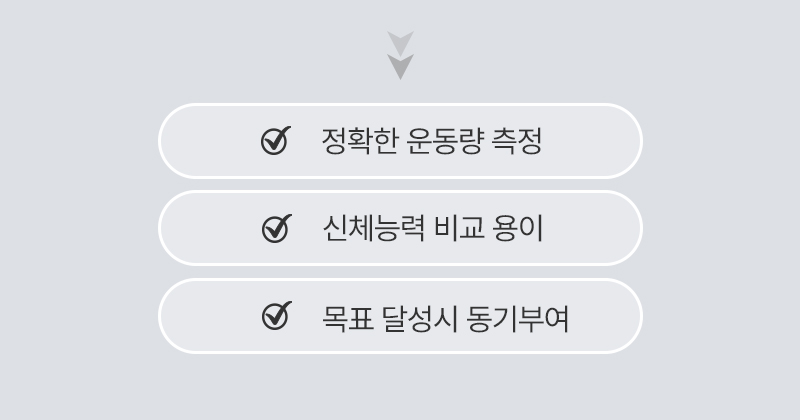
Task: Click the double down arrow icon
Action: pyautogui.click(x=400, y=55)
